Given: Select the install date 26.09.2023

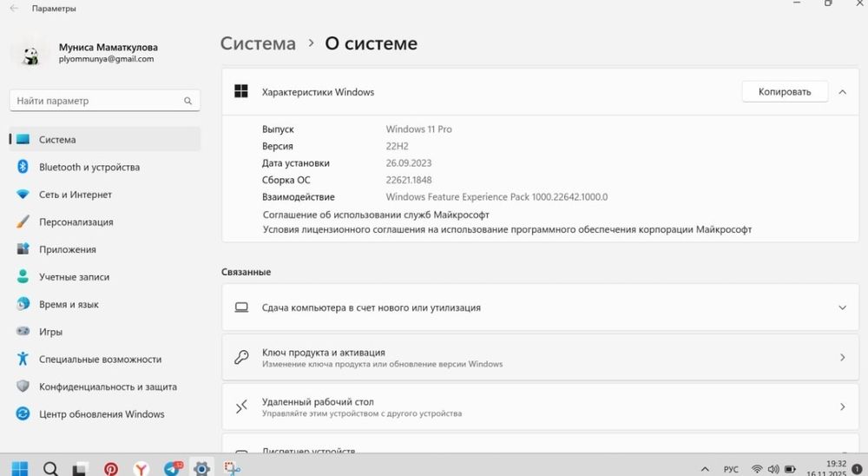Looking at the screenshot, I should click(409, 163).
